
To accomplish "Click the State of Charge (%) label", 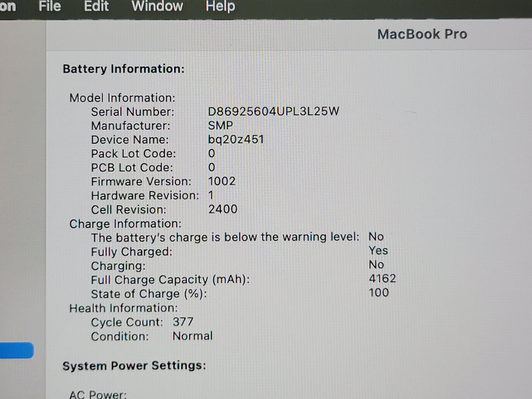I will [x=149, y=294].
